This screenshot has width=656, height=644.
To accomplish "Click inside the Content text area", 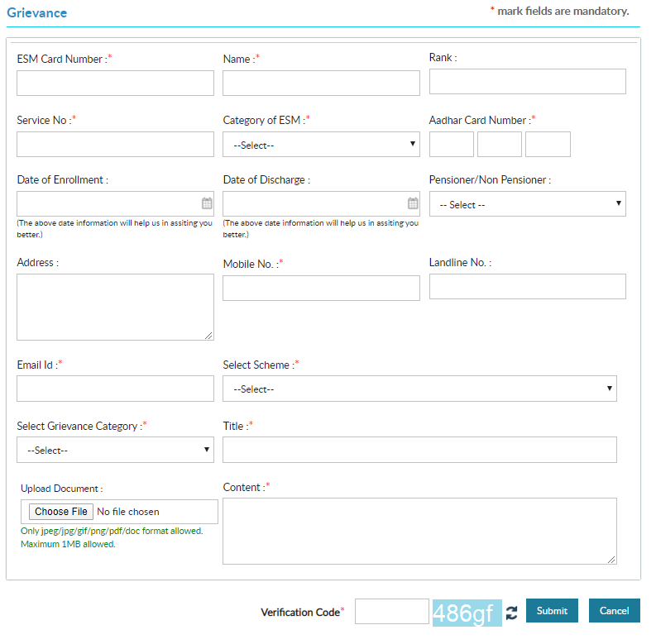I will (x=419, y=531).
